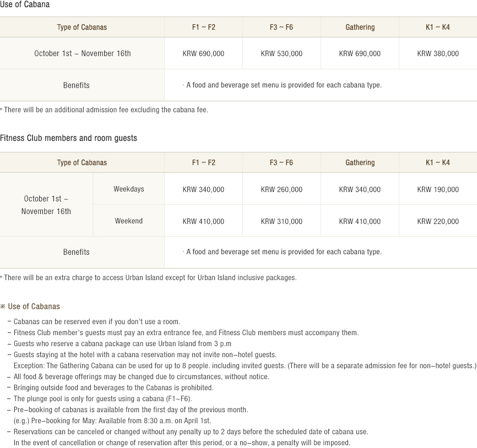Viewport: 477px width, 448px height.
Task: Click the "※ Use of Cabanas" notes heading
Action: (30, 307)
